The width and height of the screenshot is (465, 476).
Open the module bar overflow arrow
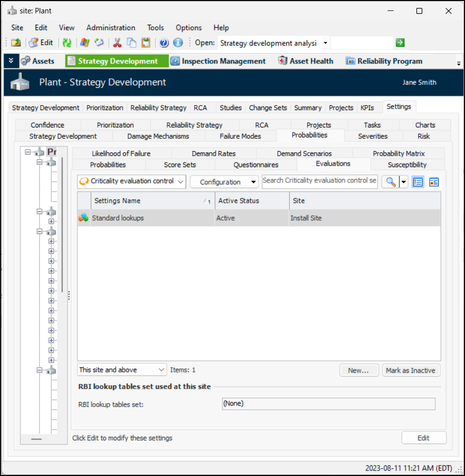[x=459, y=63]
